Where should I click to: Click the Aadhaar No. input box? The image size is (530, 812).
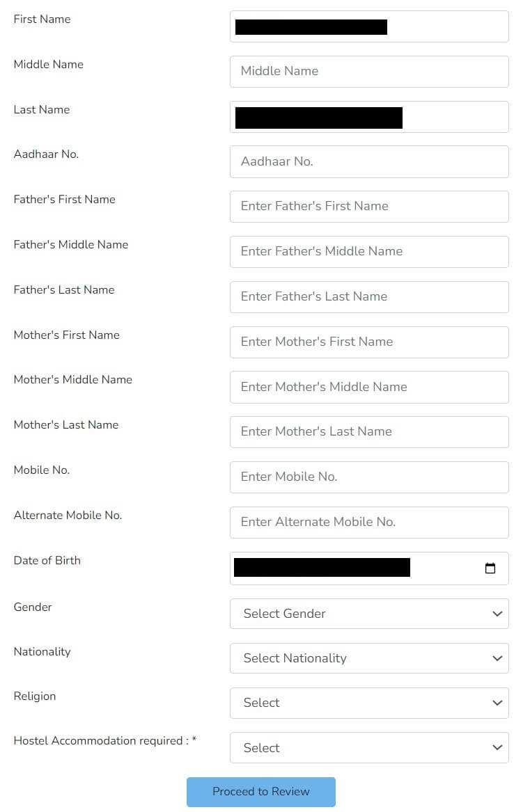coord(369,161)
